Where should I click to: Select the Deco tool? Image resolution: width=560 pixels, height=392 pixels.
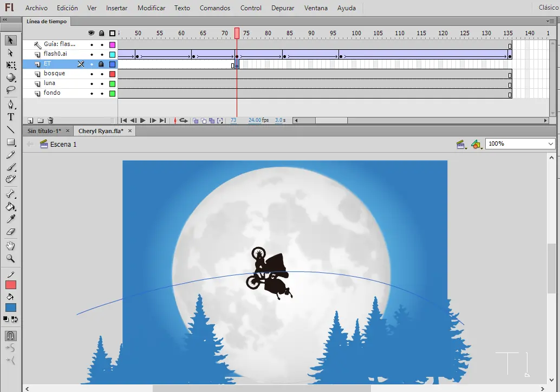pyautogui.click(x=11, y=179)
